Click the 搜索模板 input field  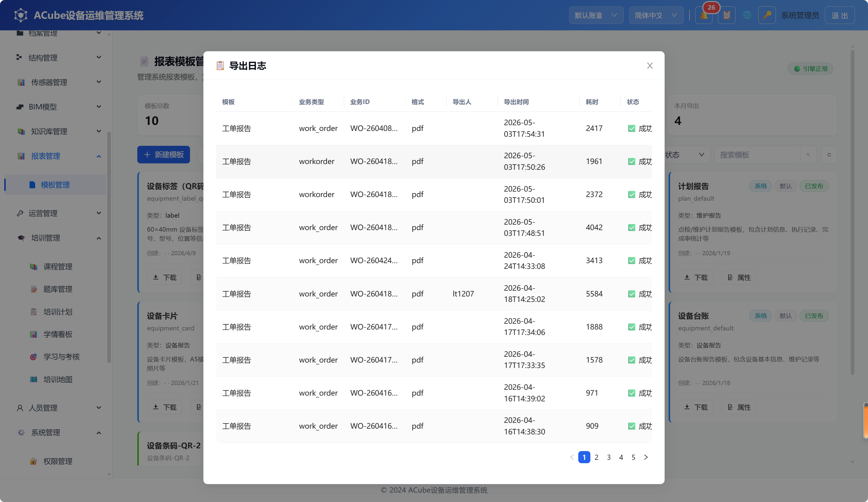(757, 155)
